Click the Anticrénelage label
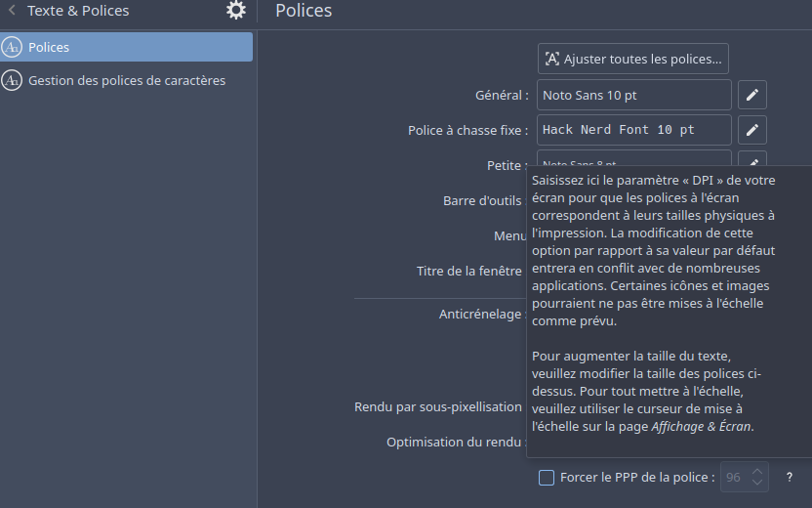Viewport: 812px width, 508px height. tap(482, 315)
